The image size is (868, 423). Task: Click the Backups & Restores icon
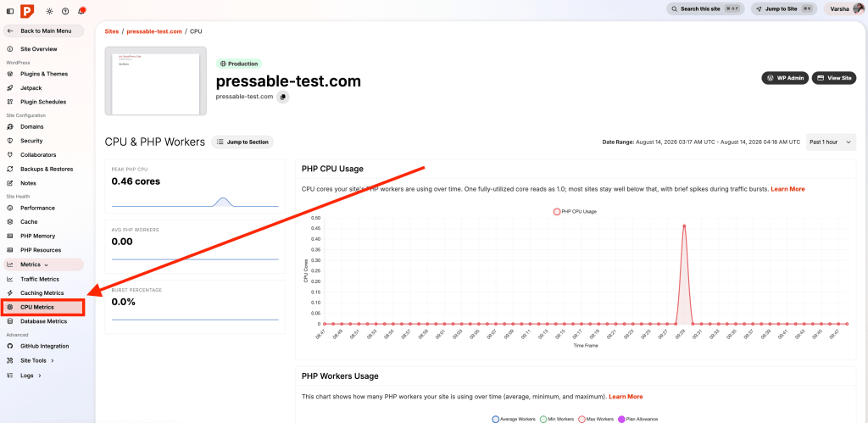[x=10, y=169]
